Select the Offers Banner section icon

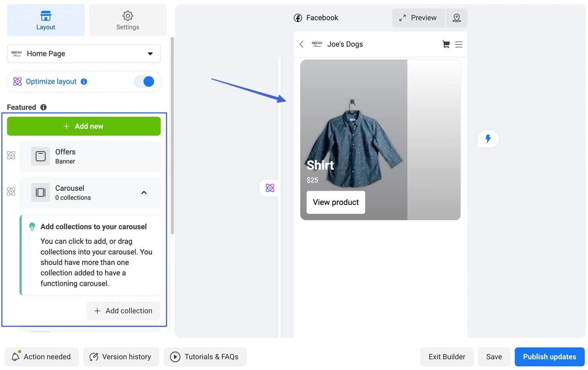40,156
